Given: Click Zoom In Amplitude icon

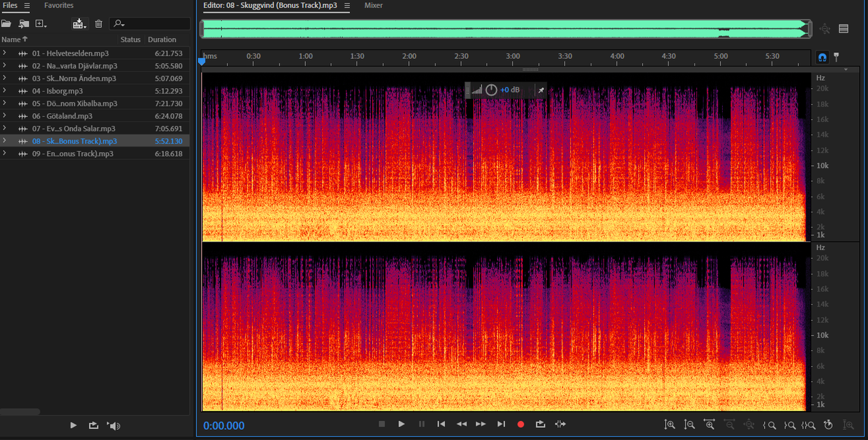Looking at the screenshot, I should point(669,425).
